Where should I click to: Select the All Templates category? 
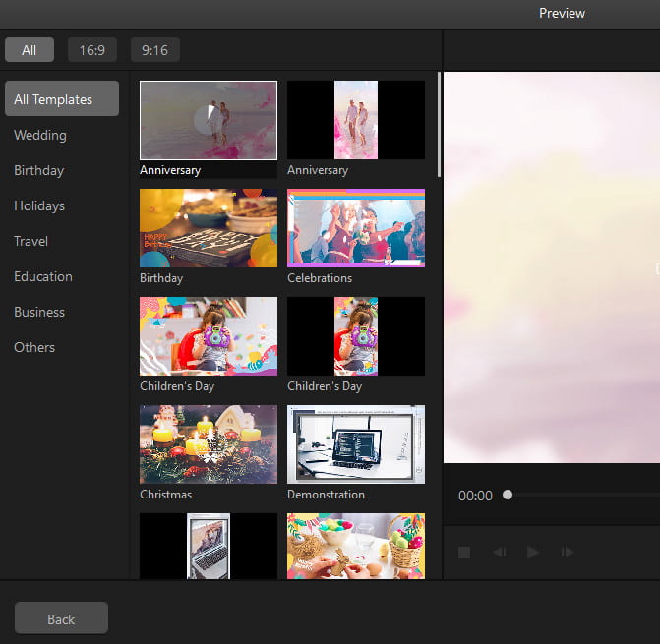tap(62, 99)
